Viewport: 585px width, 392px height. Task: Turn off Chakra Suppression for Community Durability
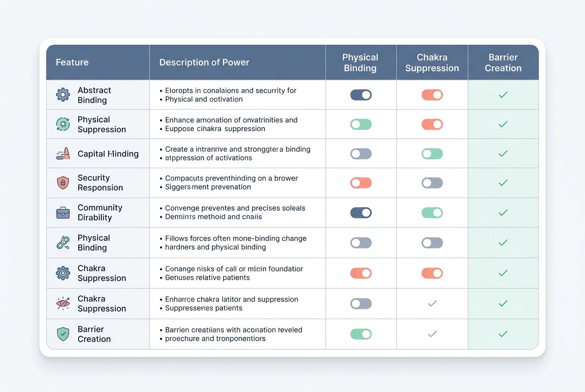[432, 213]
